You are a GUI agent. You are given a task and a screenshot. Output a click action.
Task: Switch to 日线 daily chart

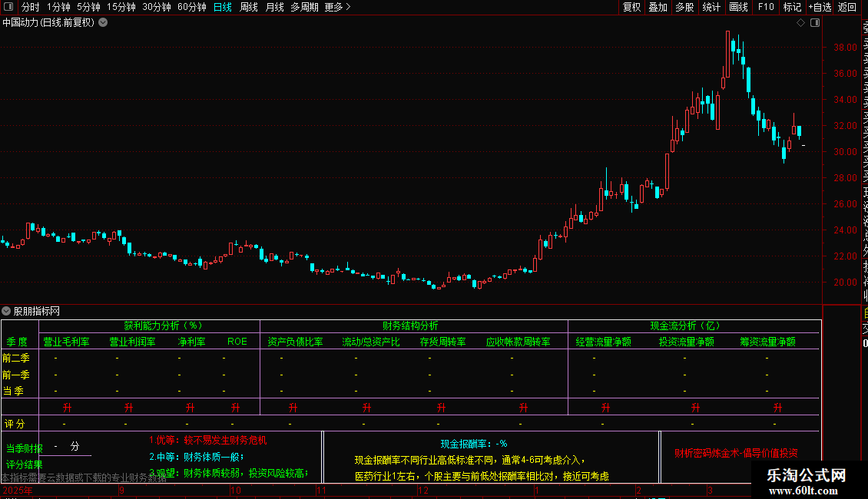click(x=223, y=7)
